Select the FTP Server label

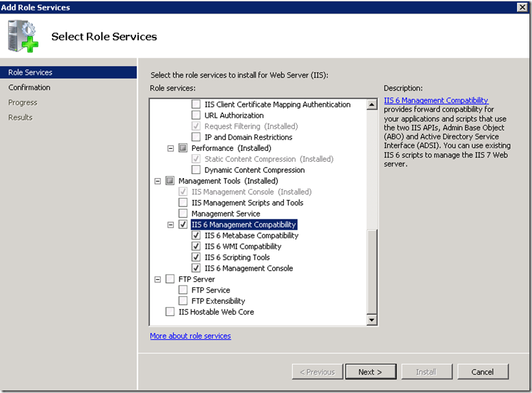pos(197,279)
